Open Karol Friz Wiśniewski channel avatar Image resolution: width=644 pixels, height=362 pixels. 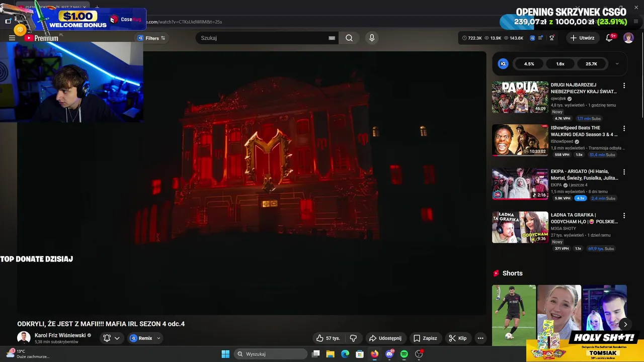[x=24, y=338]
